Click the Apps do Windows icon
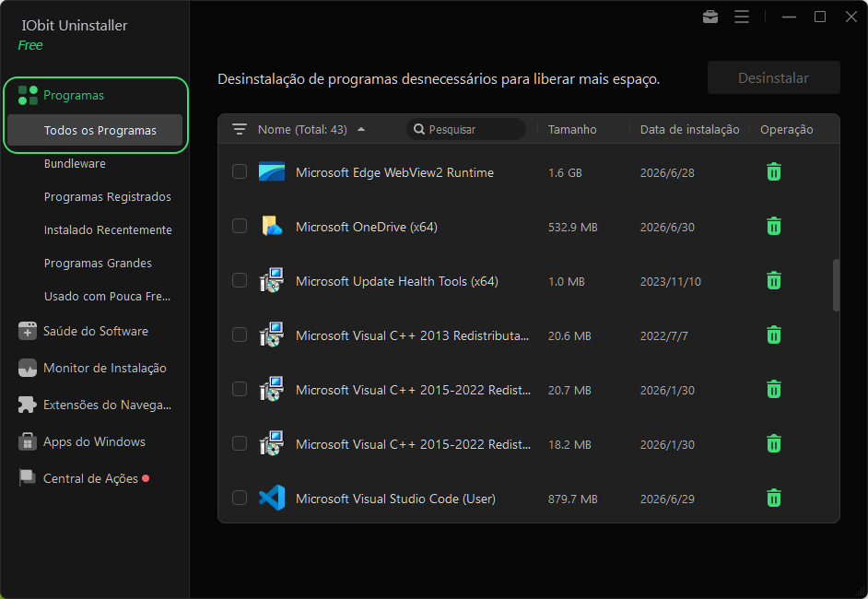The image size is (868, 599). pyautogui.click(x=28, y=441)
